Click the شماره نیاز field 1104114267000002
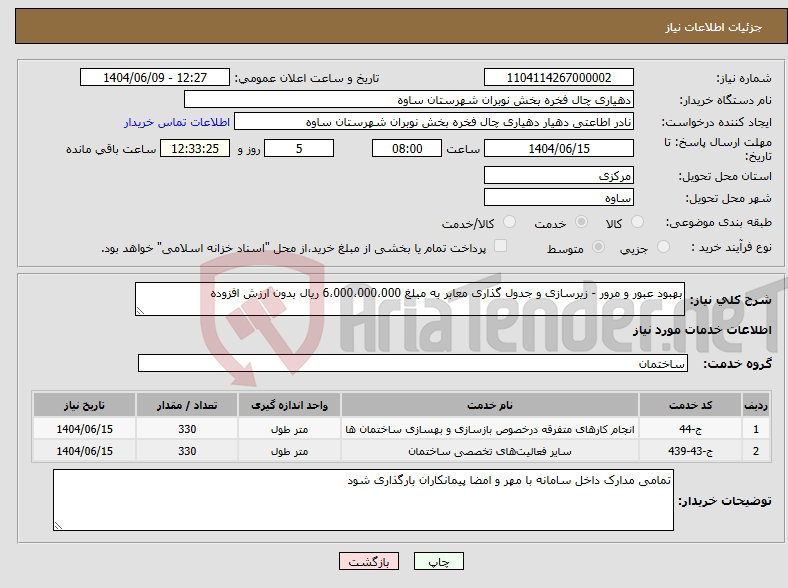 click(x=559, y=77)
